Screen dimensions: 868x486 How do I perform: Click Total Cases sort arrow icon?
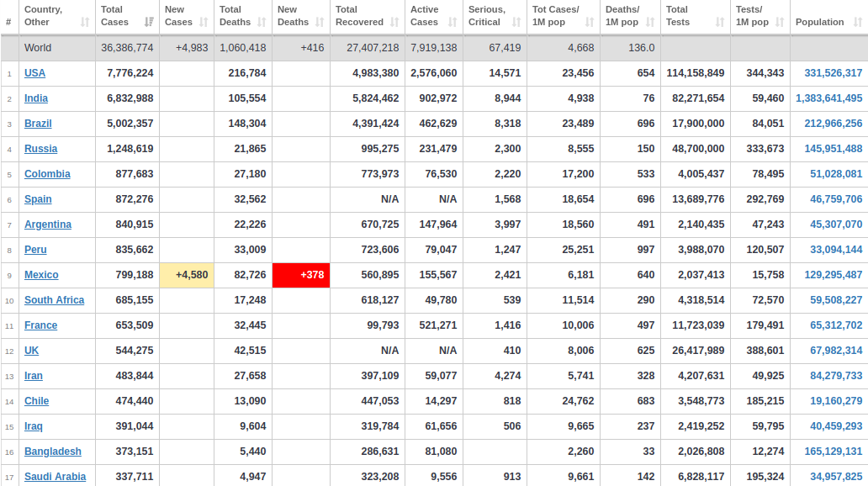pos(148,22)
